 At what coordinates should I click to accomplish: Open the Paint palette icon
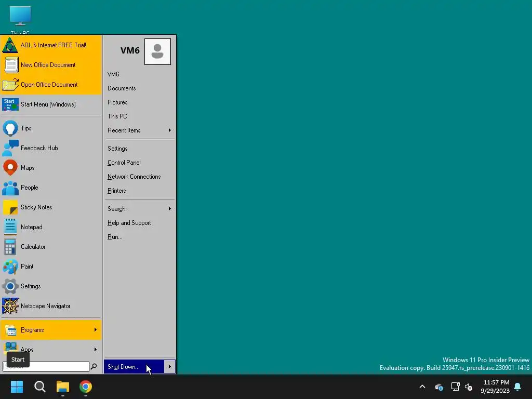pyautogui.click(x=10, y=267)
